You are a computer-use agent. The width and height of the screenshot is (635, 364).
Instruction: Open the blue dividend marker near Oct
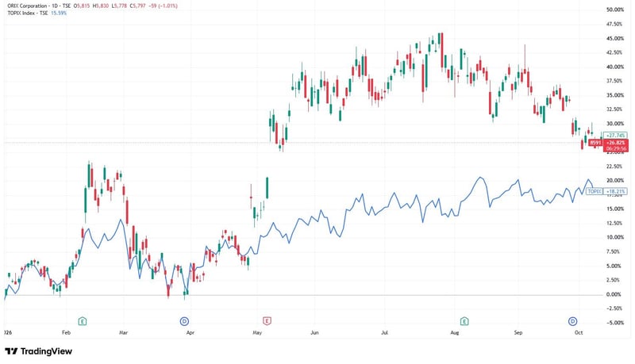coord(572,321)
